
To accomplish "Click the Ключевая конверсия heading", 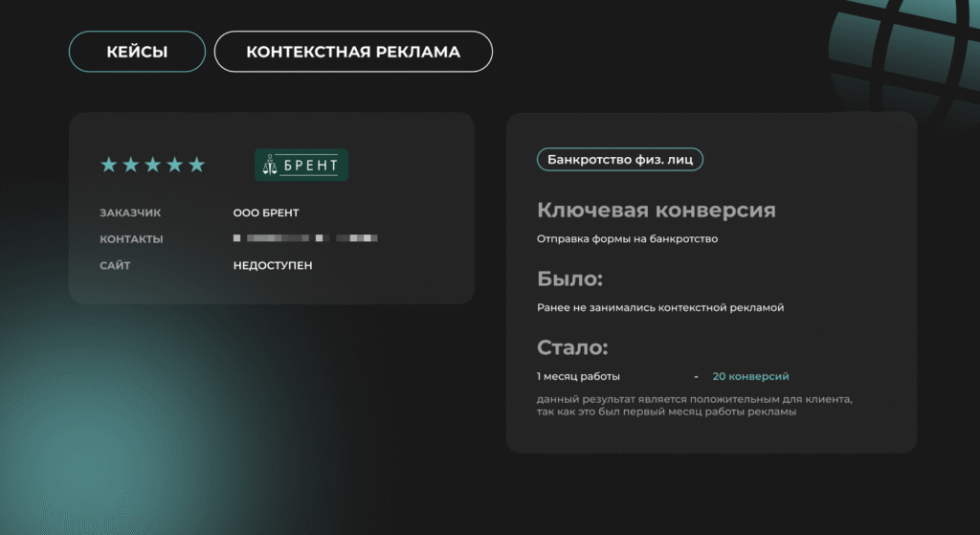I will [x=657, y=211].
